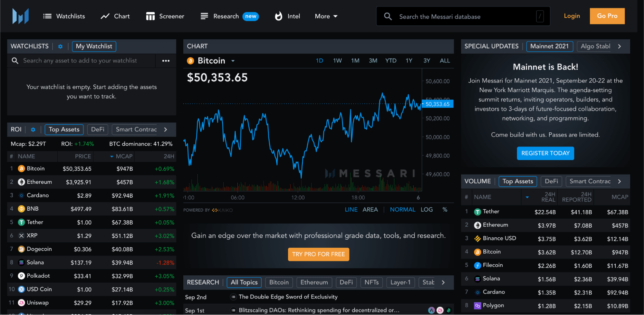Viewport: 644px width, 315px height.
Task: Open ROI settings gear icon
Action: [33, 129]
